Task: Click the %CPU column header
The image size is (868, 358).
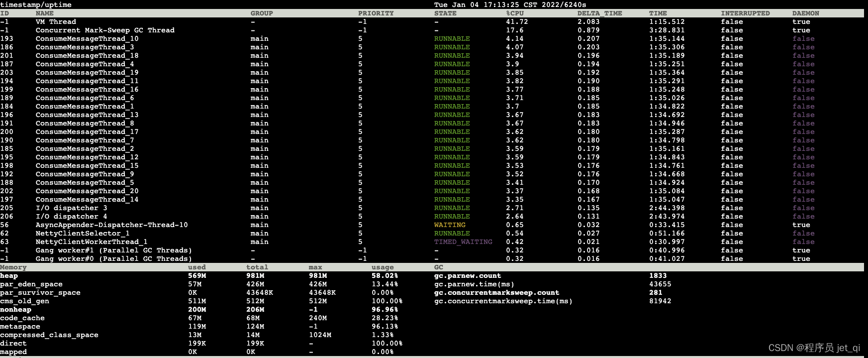Action: [515, 13]
